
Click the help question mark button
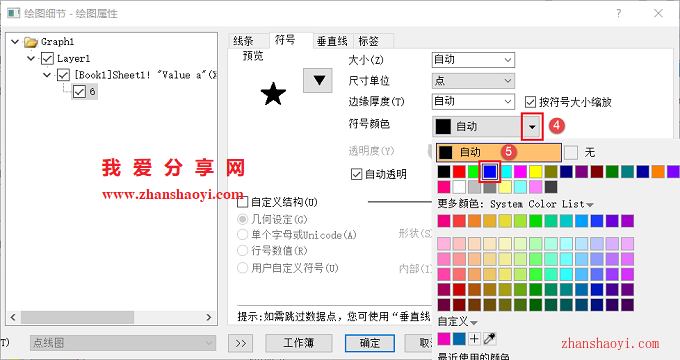pos(618,13)
